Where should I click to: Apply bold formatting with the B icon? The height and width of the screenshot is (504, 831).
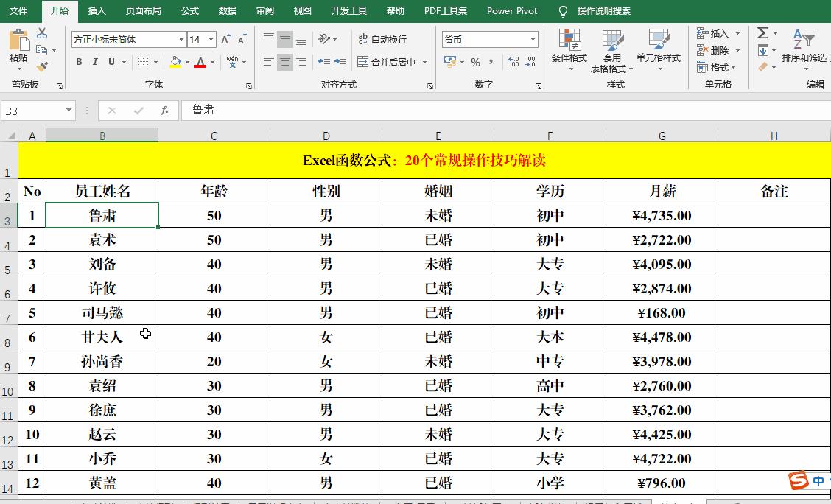coord(79,62)
